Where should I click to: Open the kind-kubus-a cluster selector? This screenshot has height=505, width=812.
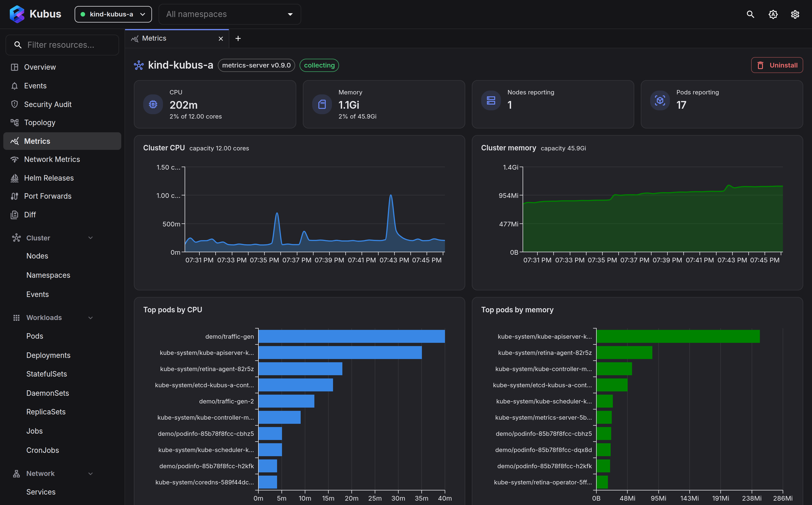pyautogui.click(x=113, y=14)
